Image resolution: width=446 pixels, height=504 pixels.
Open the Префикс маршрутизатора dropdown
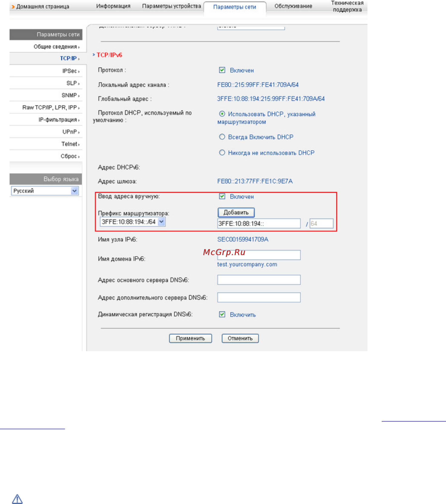tap(132, 222)
